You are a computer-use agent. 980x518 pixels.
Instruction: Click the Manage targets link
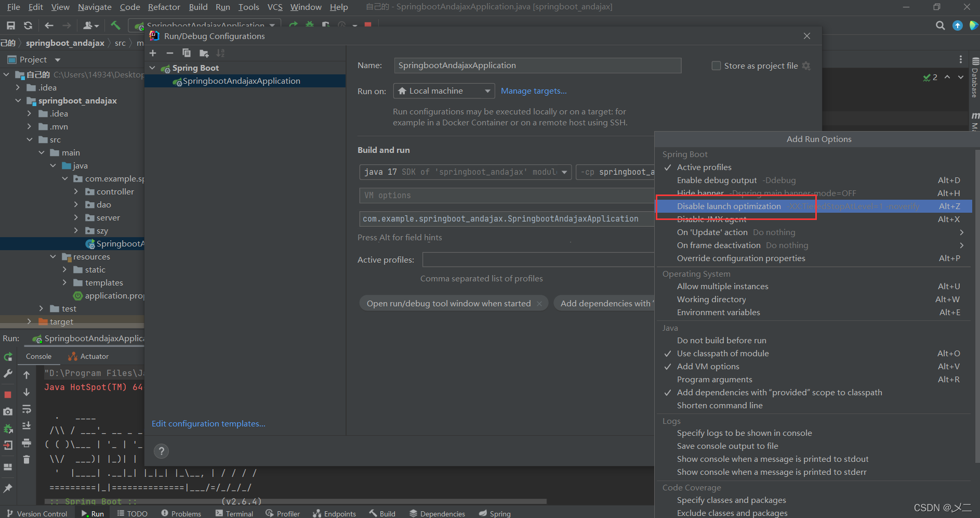[534, 90]
